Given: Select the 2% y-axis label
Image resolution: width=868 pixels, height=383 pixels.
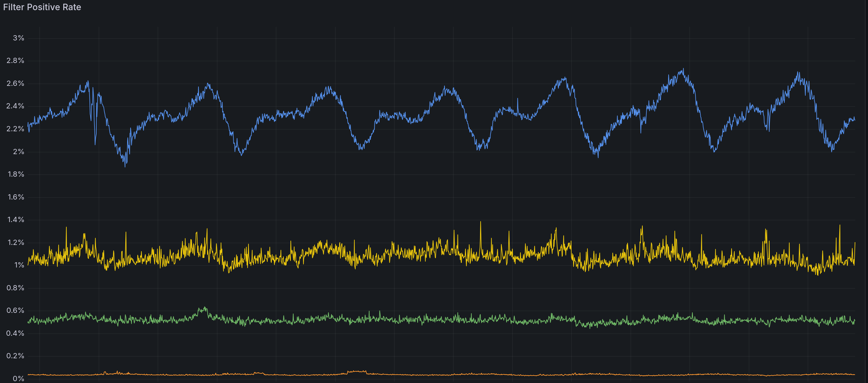Looking at the screenshot, I should pos(19,152).
